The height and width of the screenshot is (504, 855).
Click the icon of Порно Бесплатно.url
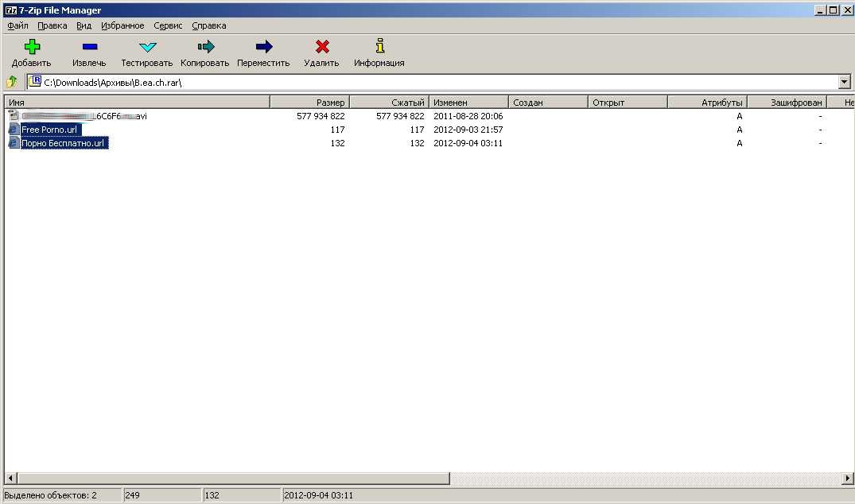tap(14, 143)
